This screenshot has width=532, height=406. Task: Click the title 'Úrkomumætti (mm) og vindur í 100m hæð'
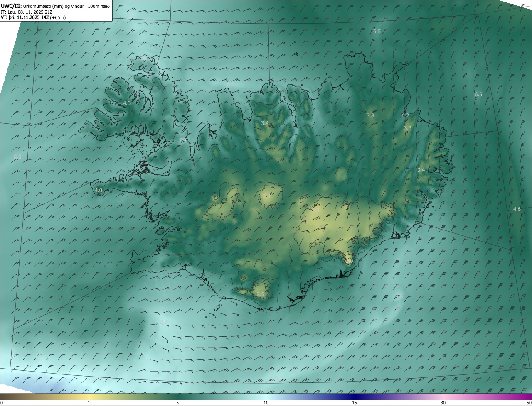pyautogui.click(x=66, y=6)
